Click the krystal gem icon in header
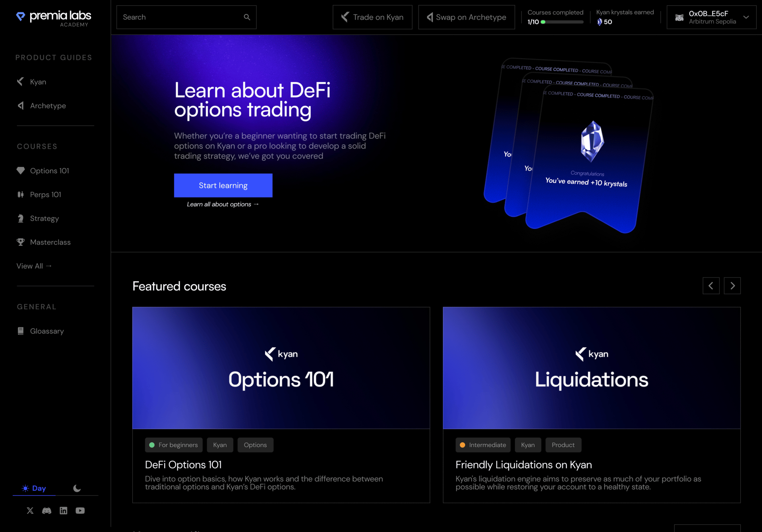The width and height of the screenshot is (762, 532). click(x=599, y=22)
